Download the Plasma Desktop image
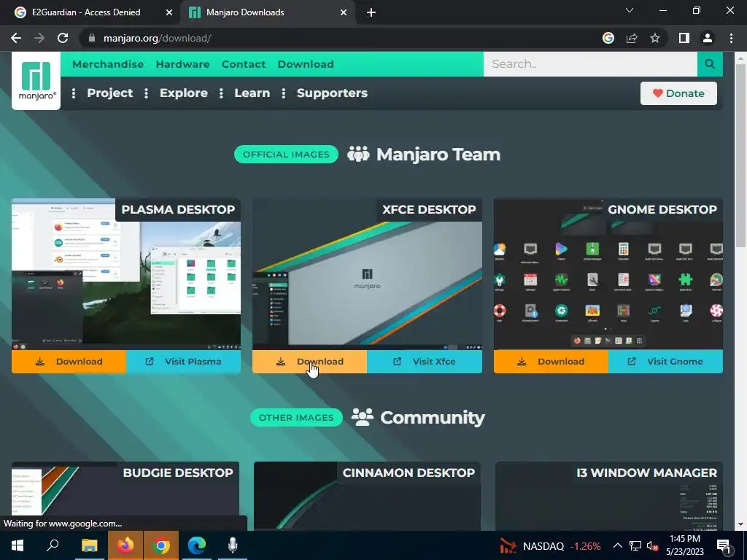Image resolution: width=747 pixels, height=560 pixels. click(x=69, y=362)
